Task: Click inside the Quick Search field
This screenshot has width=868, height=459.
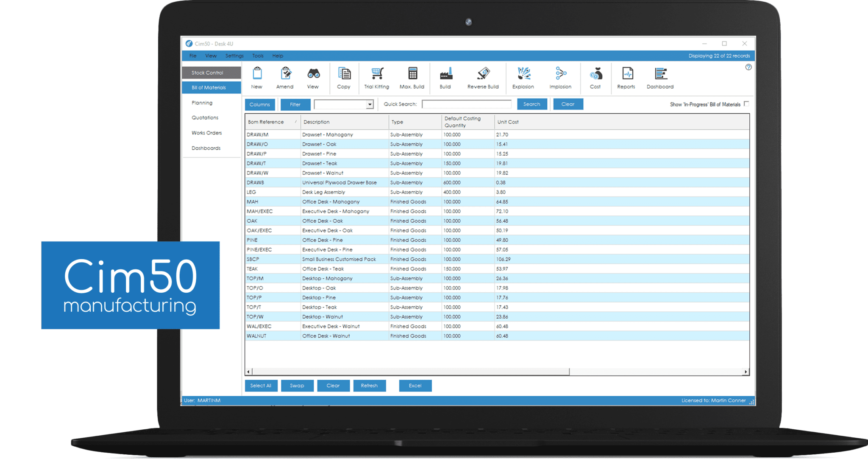Action: (x=466, y=104)
